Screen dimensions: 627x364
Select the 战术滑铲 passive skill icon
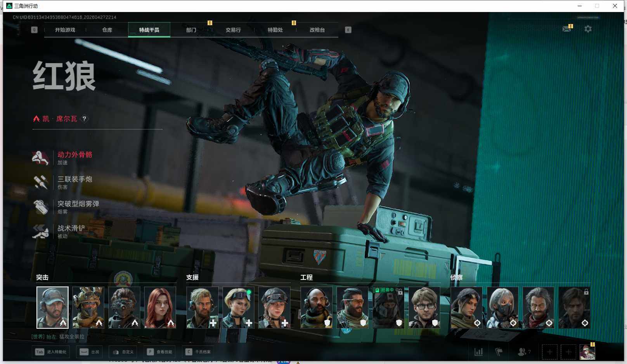(40, 231)
